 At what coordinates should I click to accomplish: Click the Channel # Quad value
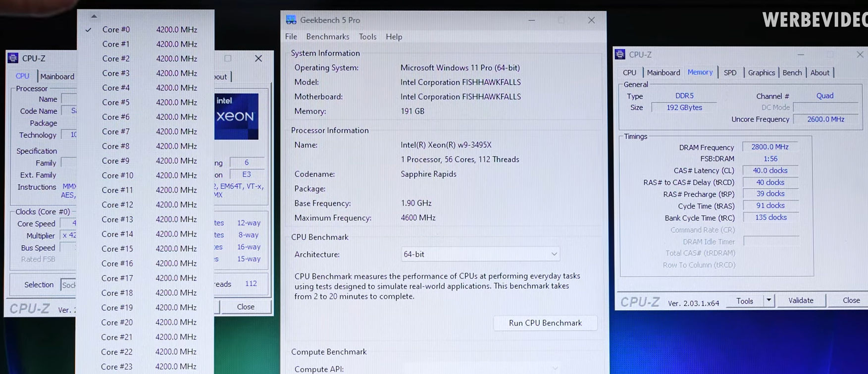(824, 96)
